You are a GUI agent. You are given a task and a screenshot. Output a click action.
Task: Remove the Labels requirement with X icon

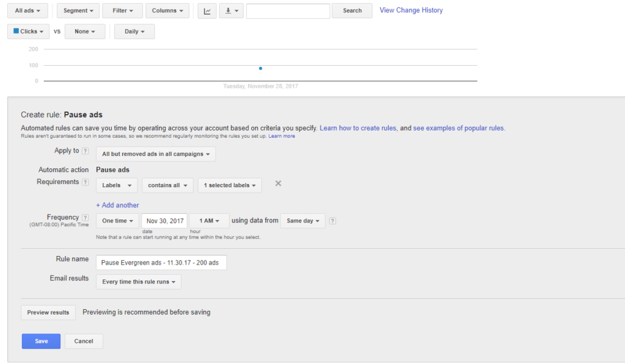[x=278, y=184]
